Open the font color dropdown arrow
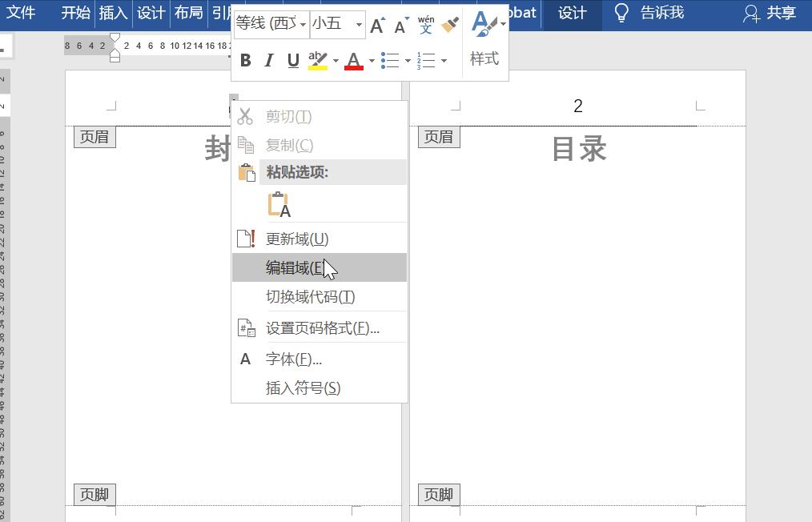This screenshot has height=522, width=812. pos(370,60)
